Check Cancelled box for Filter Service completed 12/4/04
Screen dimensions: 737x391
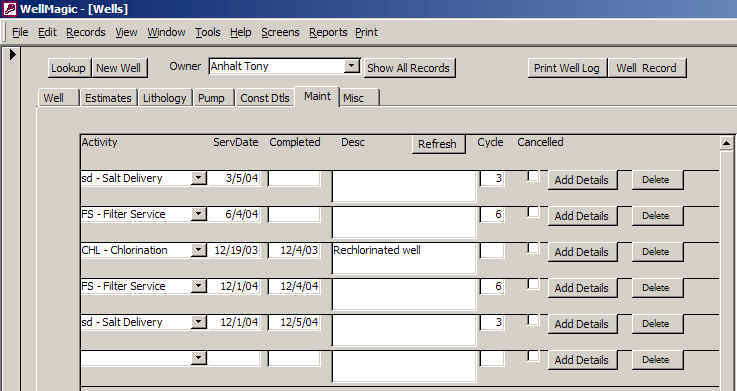click(x=533, y=284)
